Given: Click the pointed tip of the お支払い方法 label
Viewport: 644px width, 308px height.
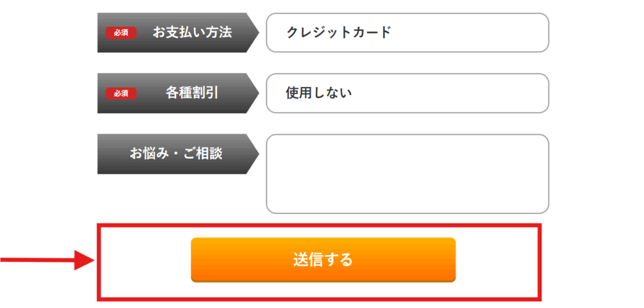Looking at the screenshot, I should coord(255,33).
